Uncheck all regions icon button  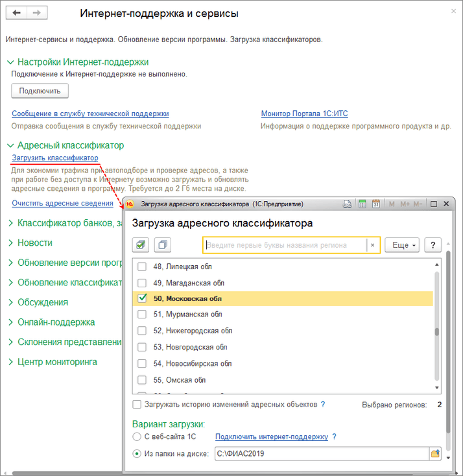(x=163, y=244)
